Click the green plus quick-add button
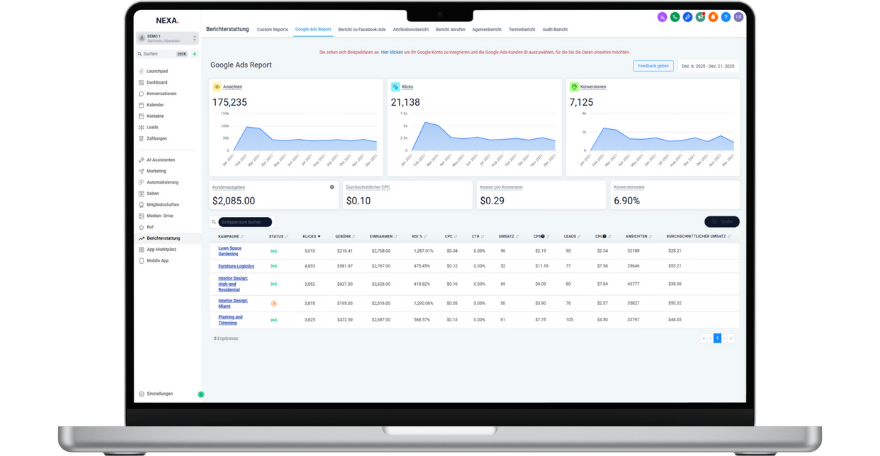The width and height of the screenshot is (880, 456). [201, 394]
